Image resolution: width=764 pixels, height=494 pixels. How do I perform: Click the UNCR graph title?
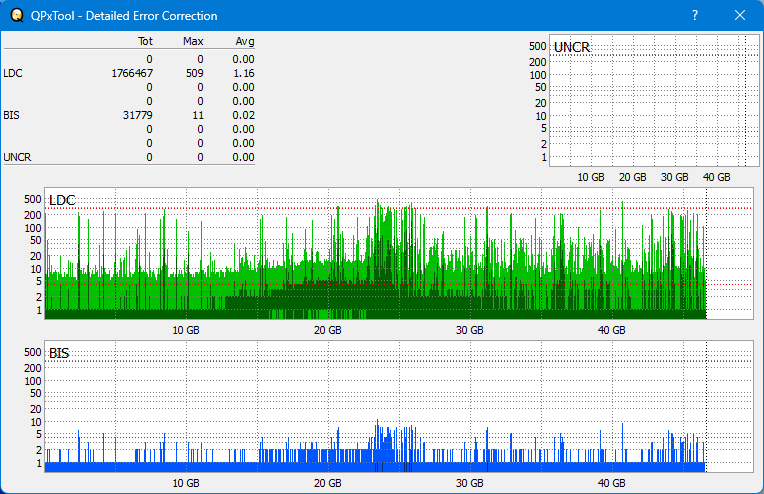(x=572, y=47)
